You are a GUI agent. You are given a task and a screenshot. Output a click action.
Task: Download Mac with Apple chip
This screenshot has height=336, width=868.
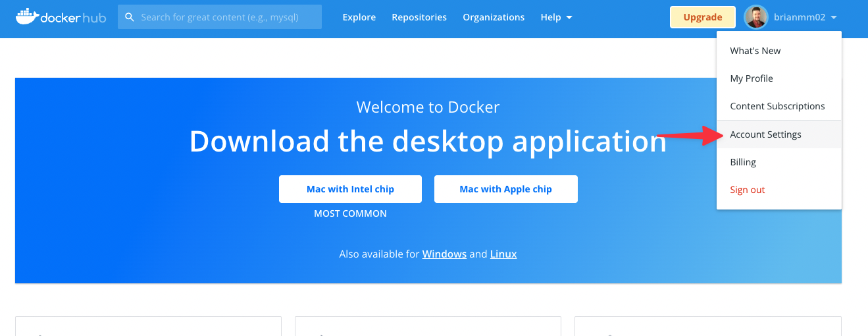point(505,189)
